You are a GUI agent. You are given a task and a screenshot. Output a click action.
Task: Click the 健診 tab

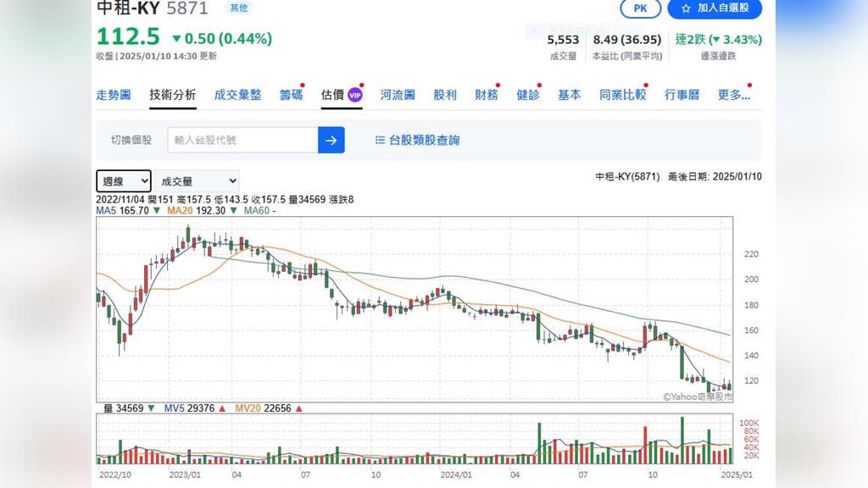coord(528,95)
